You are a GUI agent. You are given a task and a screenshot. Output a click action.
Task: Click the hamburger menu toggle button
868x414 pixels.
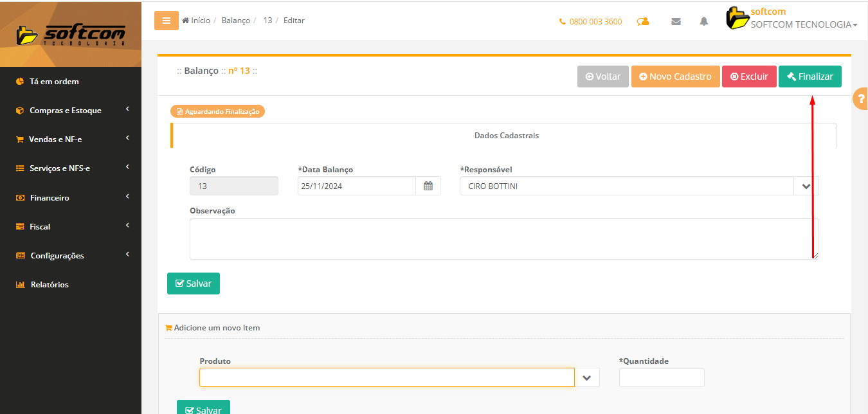coord(166,21)
